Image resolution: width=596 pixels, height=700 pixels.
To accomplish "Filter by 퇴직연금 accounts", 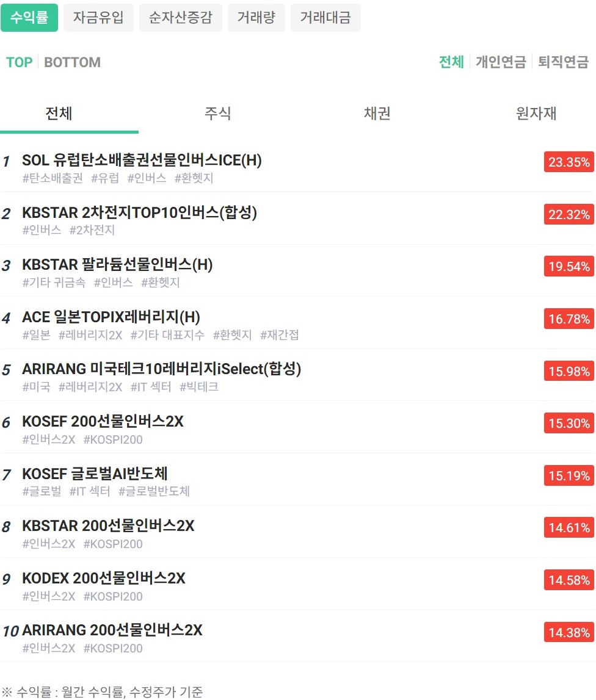I will [563, 62].
